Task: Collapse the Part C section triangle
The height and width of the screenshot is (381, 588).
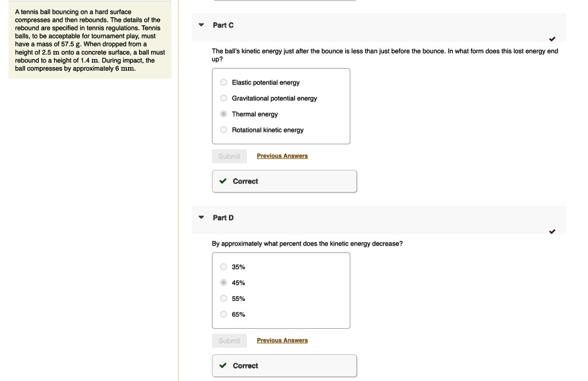Action: pos(201,25)
